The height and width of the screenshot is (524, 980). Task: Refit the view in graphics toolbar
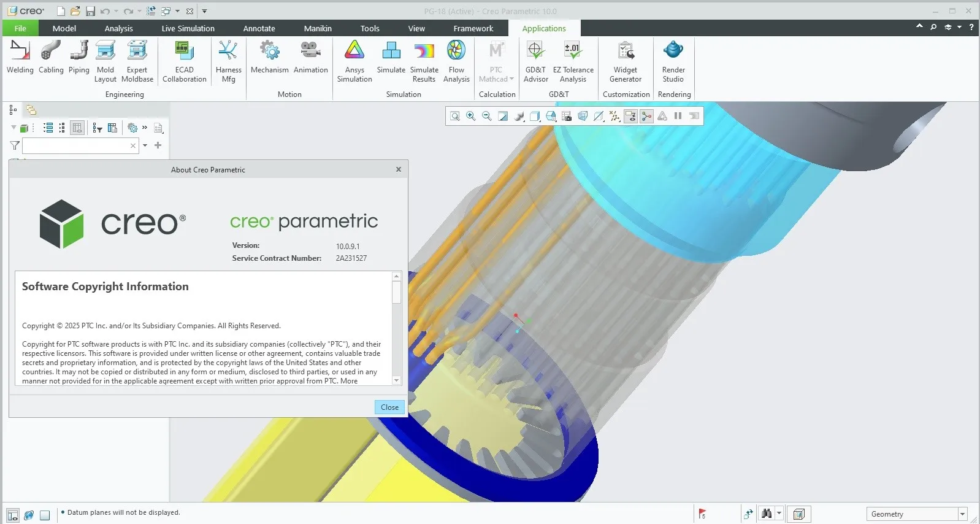coord(455,116)
